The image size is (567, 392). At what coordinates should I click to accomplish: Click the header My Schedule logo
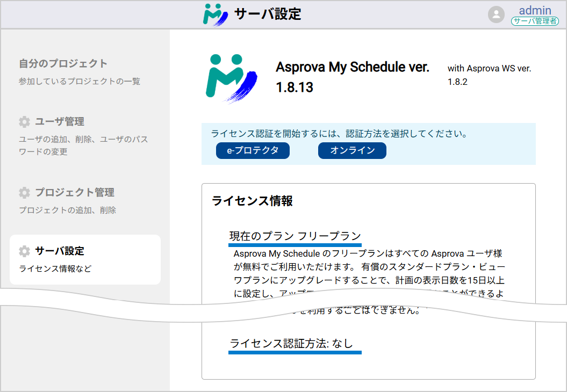point(215,14)
